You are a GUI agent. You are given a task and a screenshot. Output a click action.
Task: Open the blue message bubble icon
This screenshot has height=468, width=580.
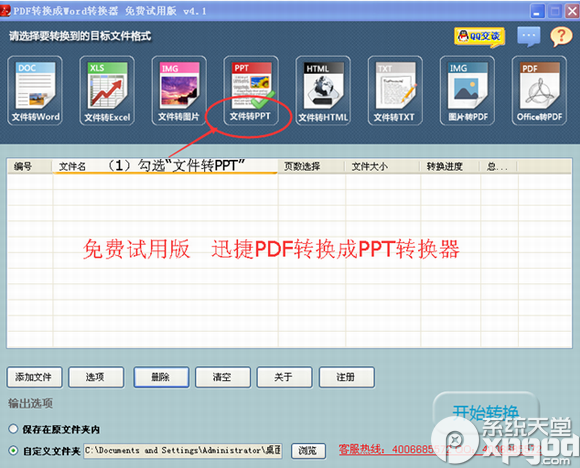tap(529, 36)
